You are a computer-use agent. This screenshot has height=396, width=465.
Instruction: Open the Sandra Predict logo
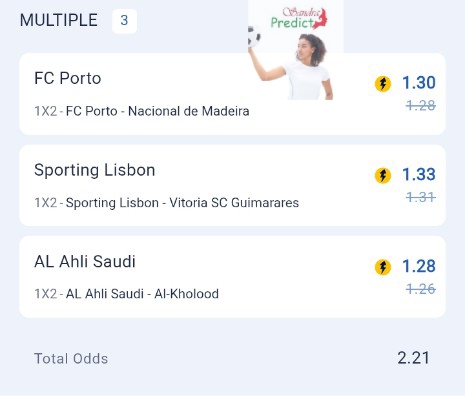299,18
